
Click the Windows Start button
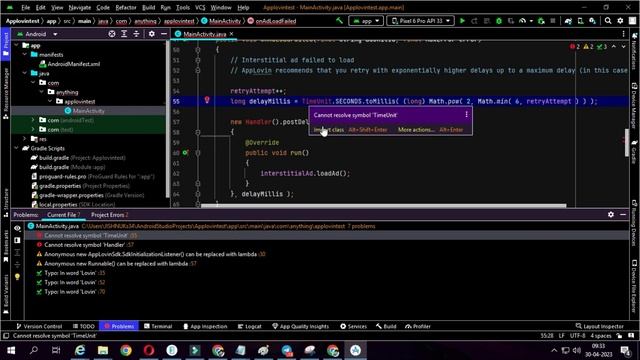(x=11, y=350)
